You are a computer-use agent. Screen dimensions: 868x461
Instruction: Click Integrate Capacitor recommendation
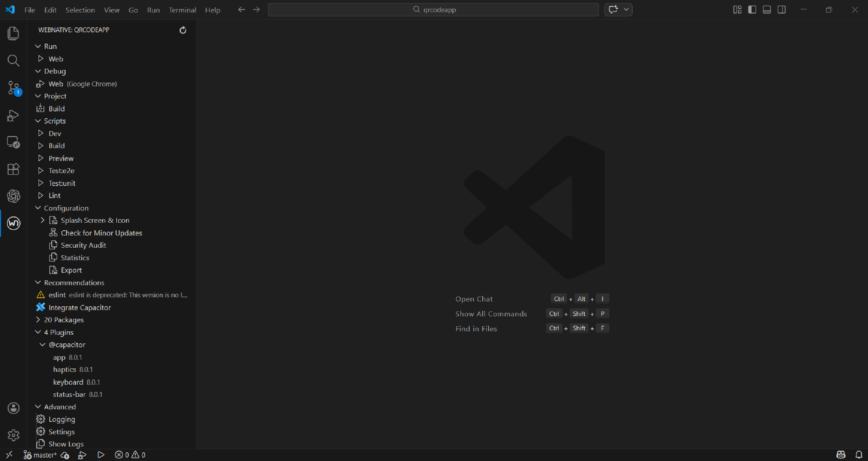(x=112, y=307)
